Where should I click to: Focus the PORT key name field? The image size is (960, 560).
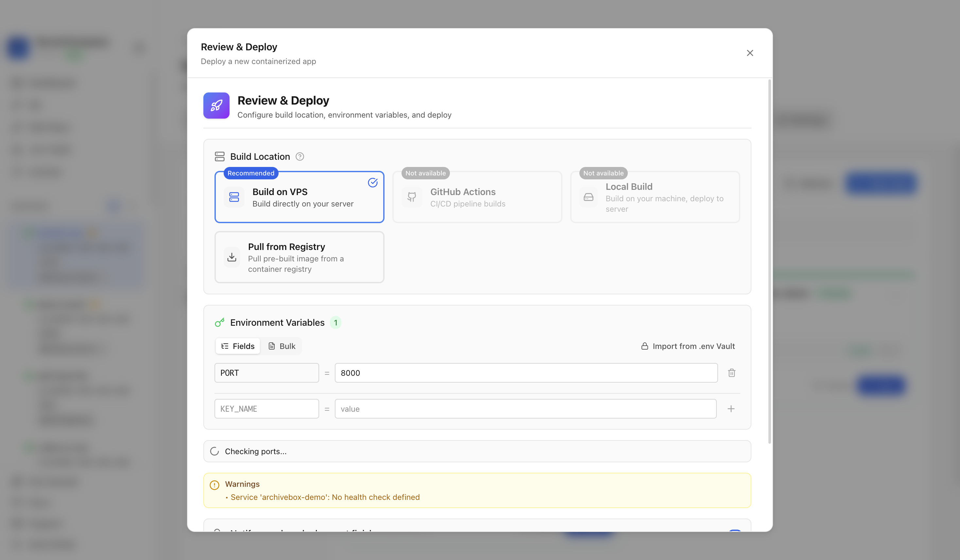(x=267, y=373)
